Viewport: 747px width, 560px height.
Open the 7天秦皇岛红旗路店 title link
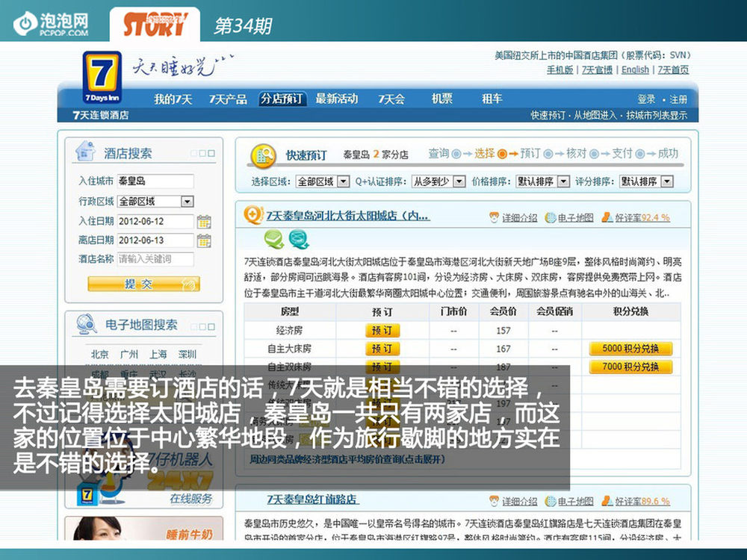(312, 499)
